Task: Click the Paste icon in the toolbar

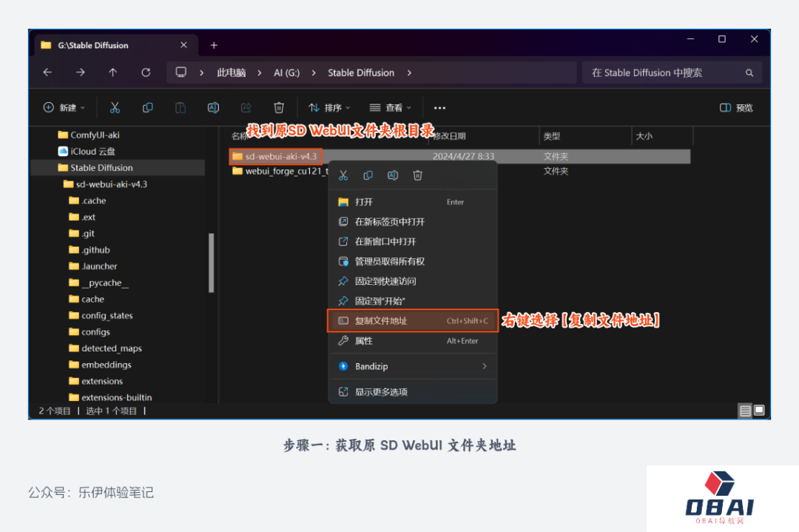Action: click(181, 107)
